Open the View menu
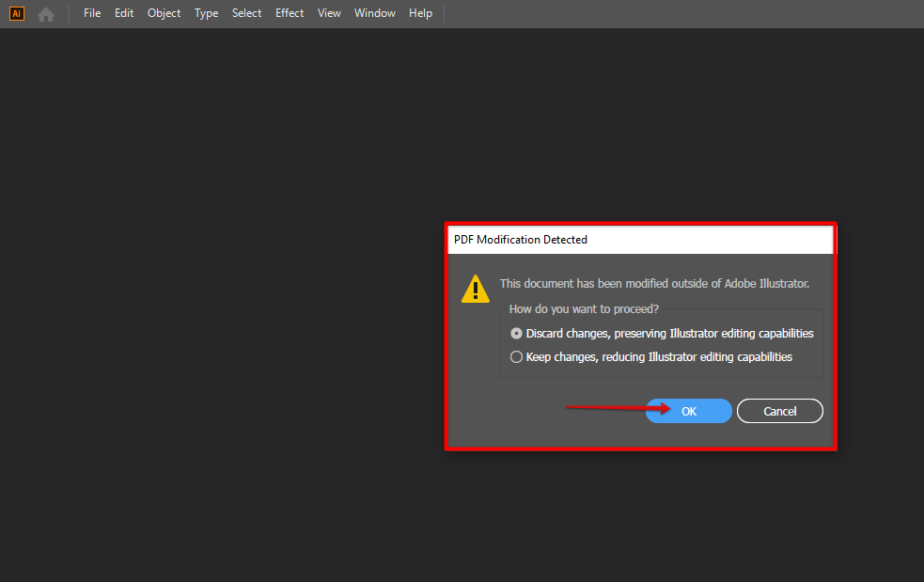Viewport: 924px width, 582px height. click(x=329, y=13)
